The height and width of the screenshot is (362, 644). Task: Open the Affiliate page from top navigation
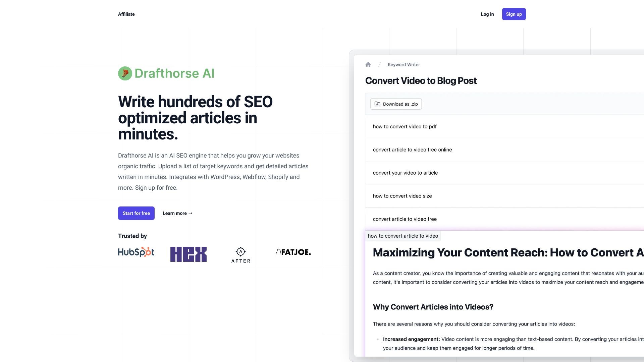click(x=126, y=14)
